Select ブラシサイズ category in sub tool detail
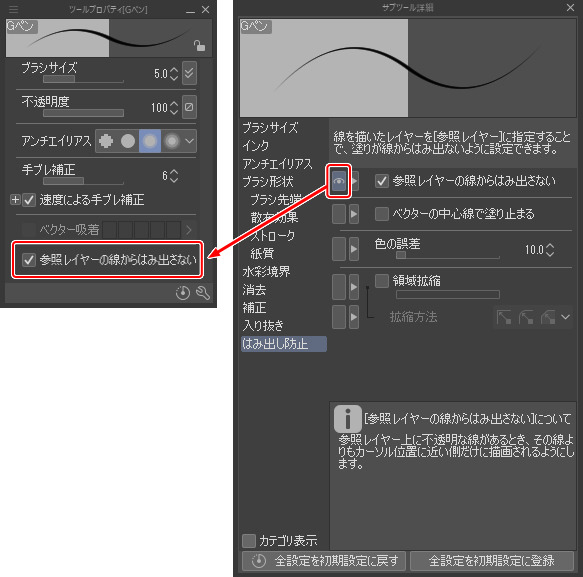The width and height of the screenshot is (583, 577). tap(270, 128)
